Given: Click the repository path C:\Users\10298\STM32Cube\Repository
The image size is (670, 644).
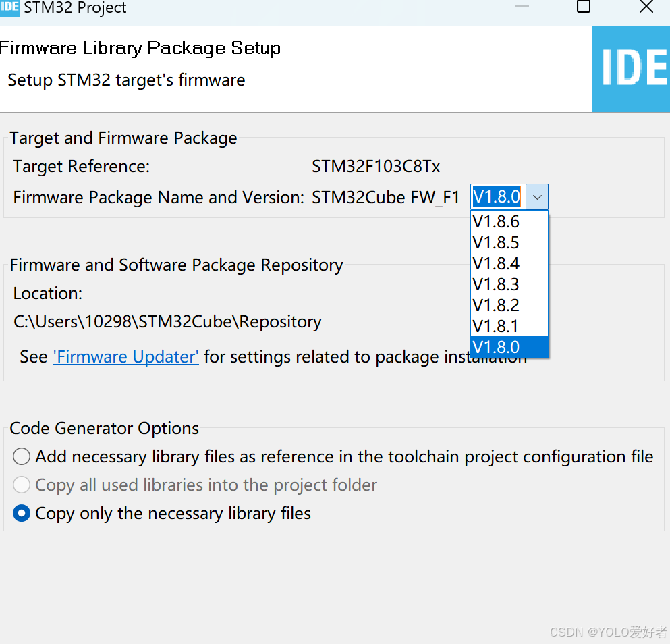Looking at the screenshot, I should coord(167,321).
